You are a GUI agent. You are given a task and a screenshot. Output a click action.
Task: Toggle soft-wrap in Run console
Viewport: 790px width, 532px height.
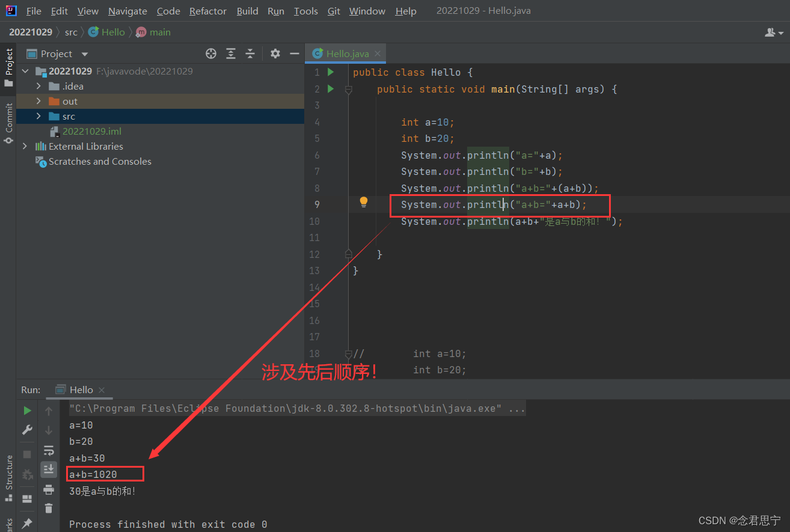click(49, 450)
